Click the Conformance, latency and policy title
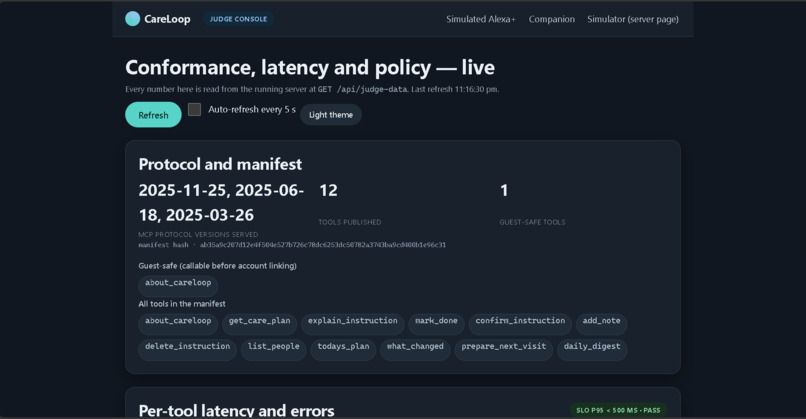The height and width of the screenshot is (419, 806). point(310,67)
